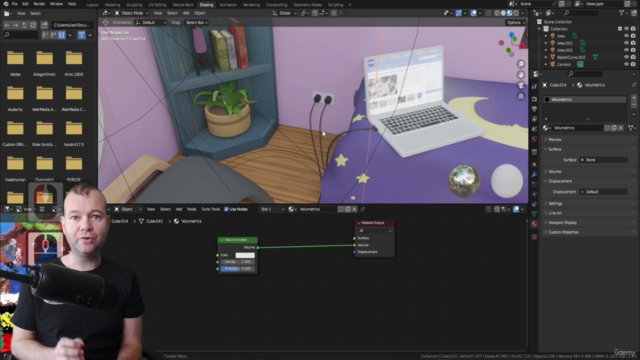Open Object Mode dropdown in viewport header
Screen dimensions: 640x360
[131, 13]
